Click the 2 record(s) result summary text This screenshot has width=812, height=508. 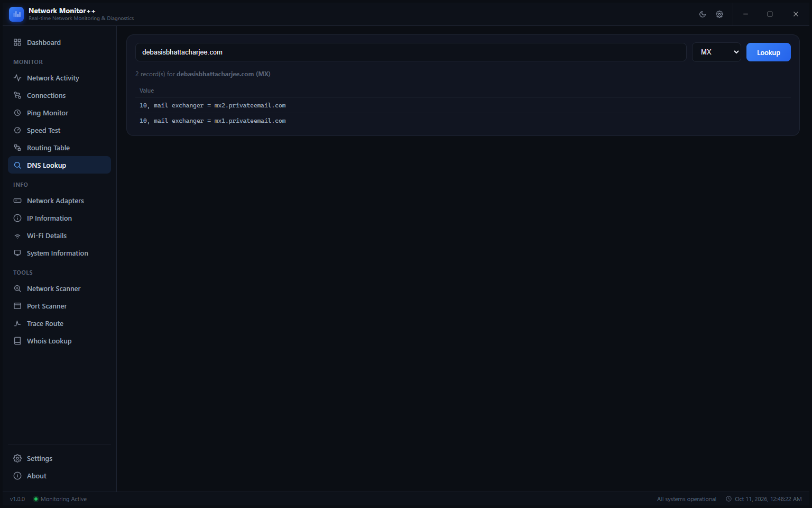tap(203, 74)
